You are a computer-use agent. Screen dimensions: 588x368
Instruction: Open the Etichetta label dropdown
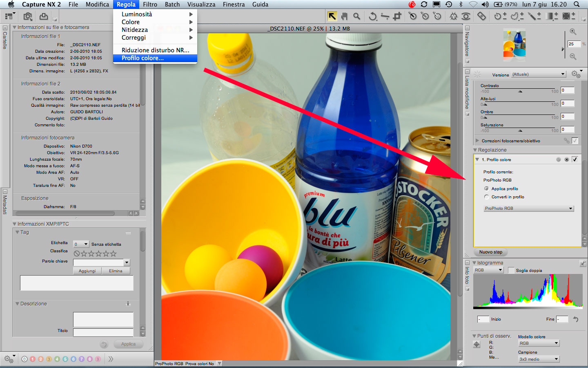[81, 244]
